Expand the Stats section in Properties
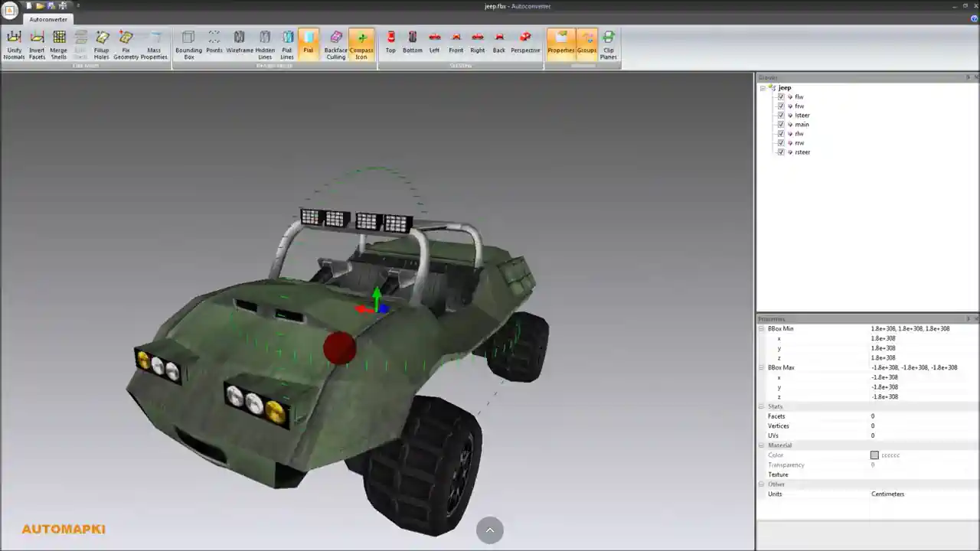 761,406
